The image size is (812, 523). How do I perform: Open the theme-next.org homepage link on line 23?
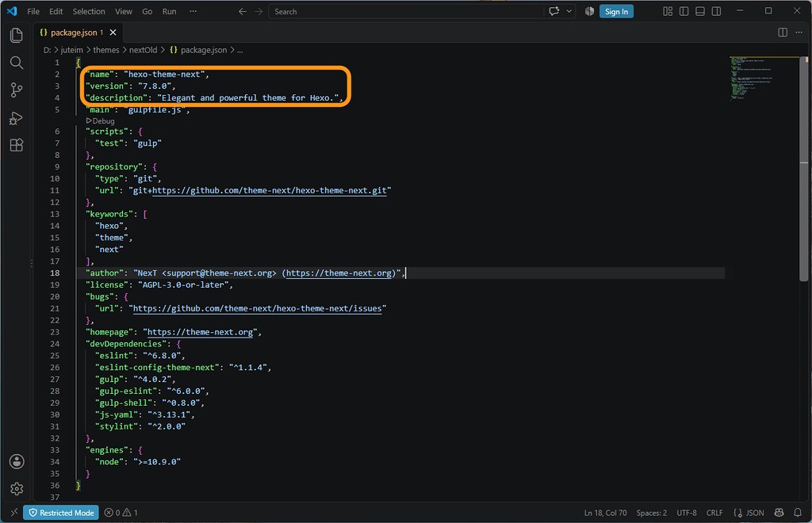(x=200, y=332)
